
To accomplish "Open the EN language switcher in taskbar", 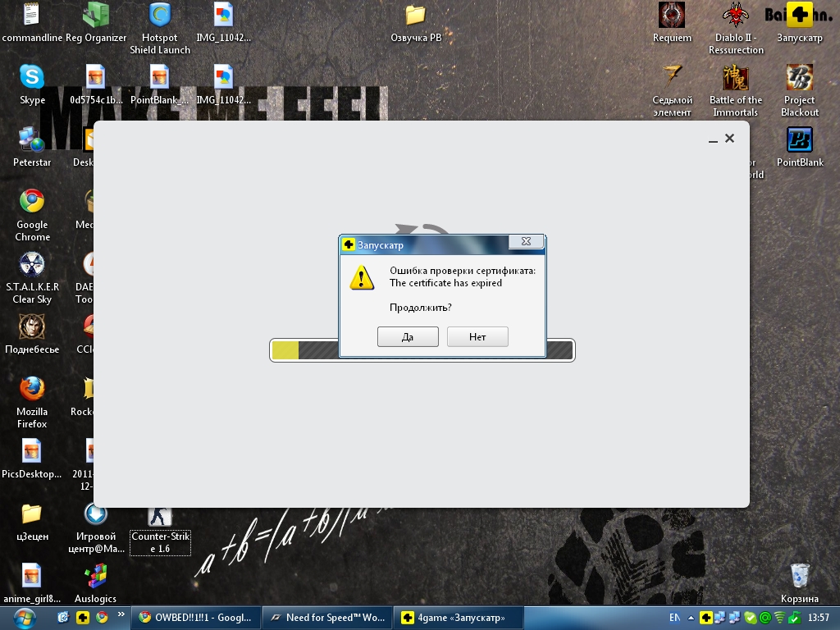I will point(674,618).
